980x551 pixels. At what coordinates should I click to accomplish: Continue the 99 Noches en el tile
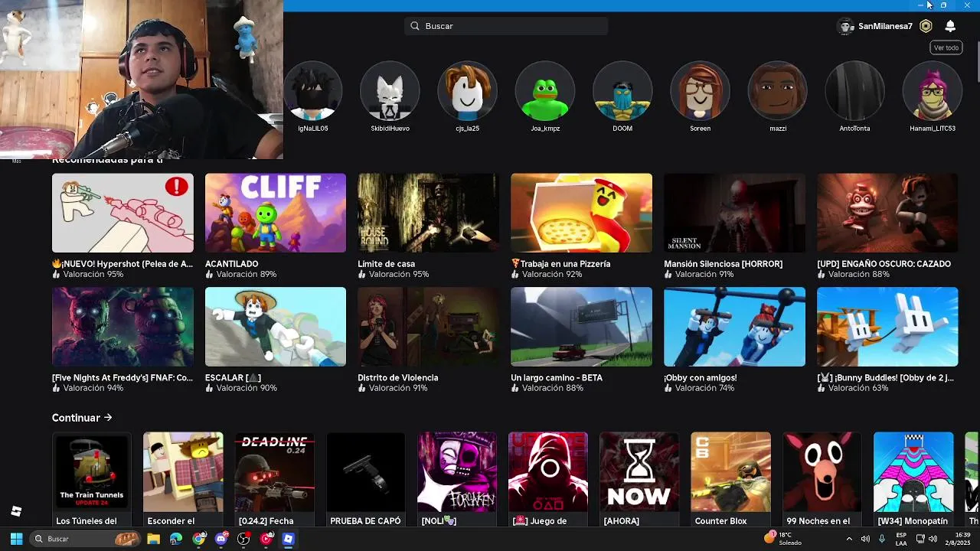(822, 472)
